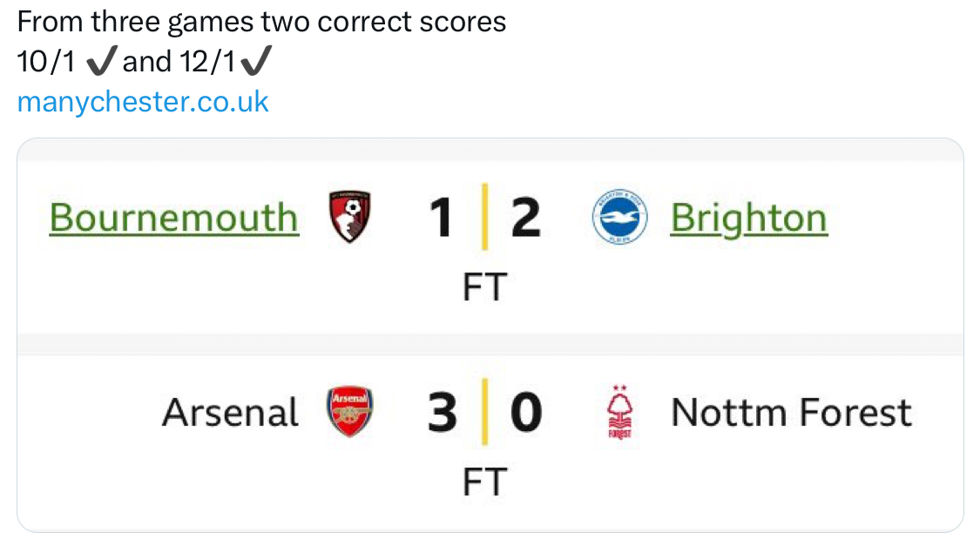This screenshot has height=533, width=980.
Task: Click the Arsenal club crest
Action: pyautogui.click(x=349, y=411)
